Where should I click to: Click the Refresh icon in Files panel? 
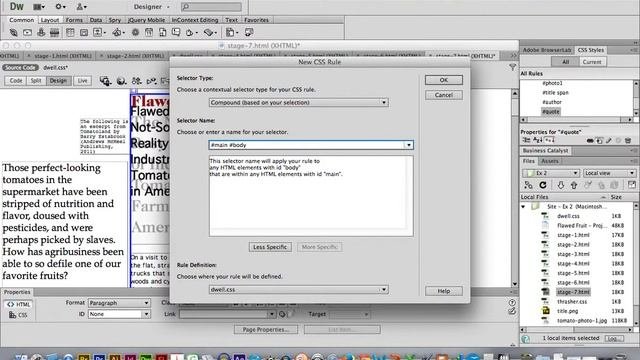[542, 185]
